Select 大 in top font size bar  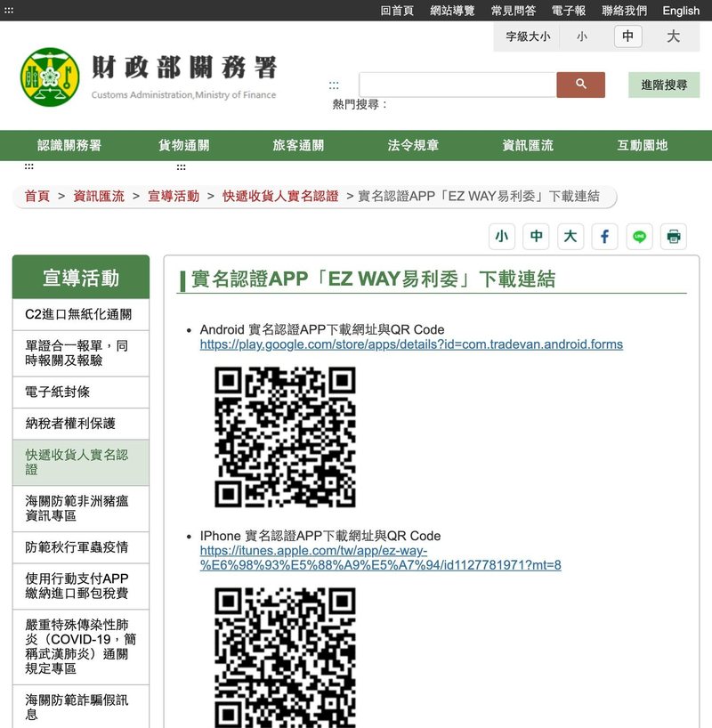click(673, 36)
